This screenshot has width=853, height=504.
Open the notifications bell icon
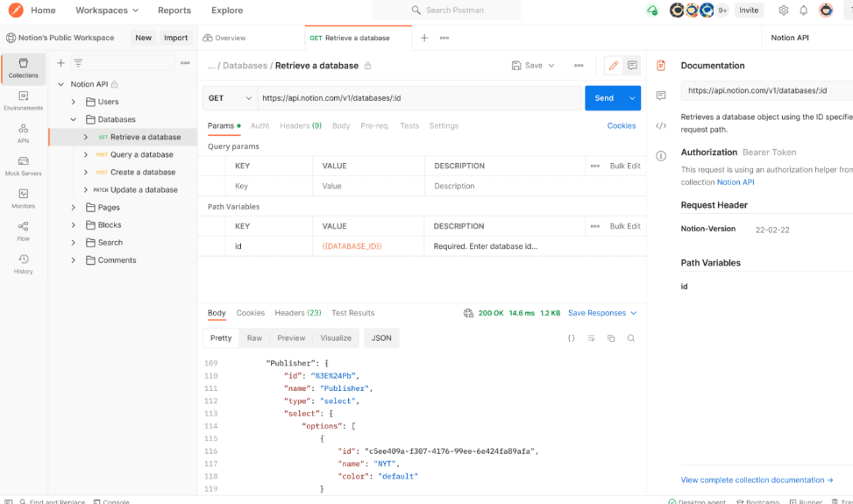click(x=804, y=11)
